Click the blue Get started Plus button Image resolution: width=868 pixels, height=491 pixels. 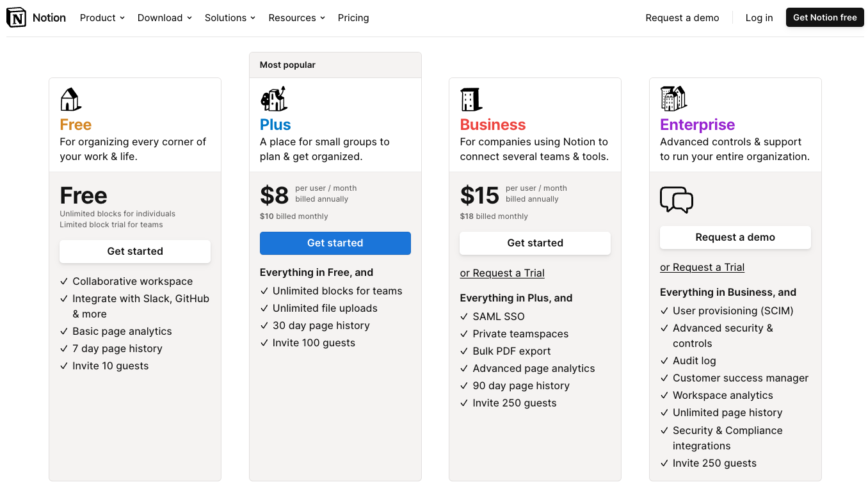[335, 243]
